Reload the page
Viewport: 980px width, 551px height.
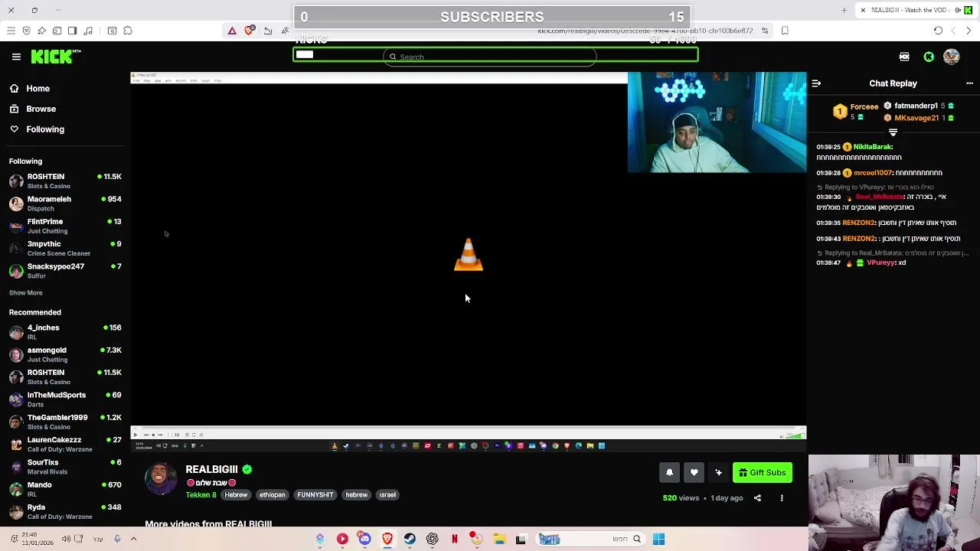coord(938,31)
